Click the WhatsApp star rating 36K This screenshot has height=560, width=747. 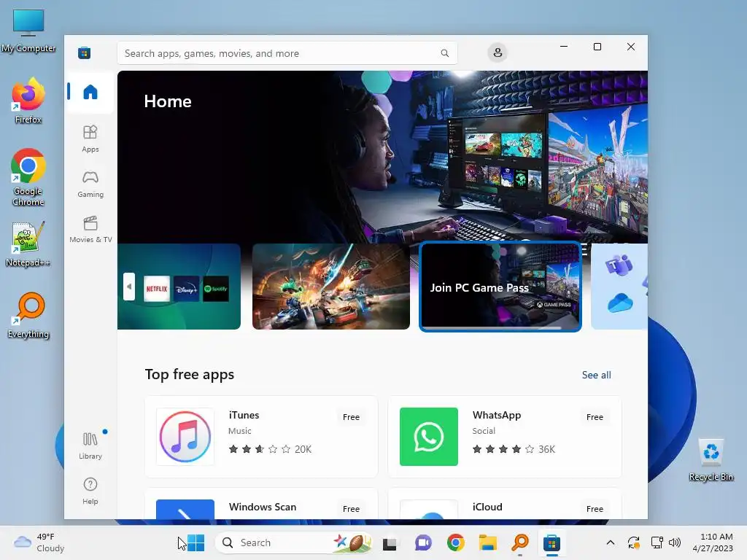tap(514, 449)
